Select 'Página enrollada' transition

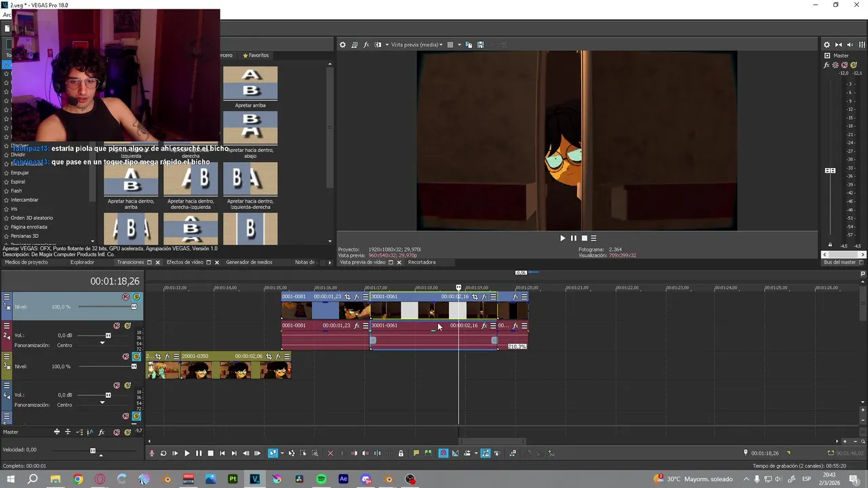click(28, 227)
